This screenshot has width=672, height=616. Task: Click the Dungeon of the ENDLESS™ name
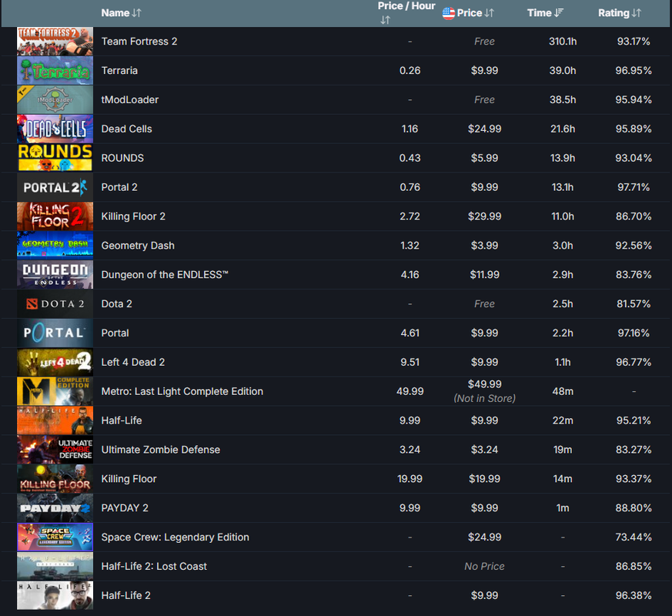click(x=165, y=274)
